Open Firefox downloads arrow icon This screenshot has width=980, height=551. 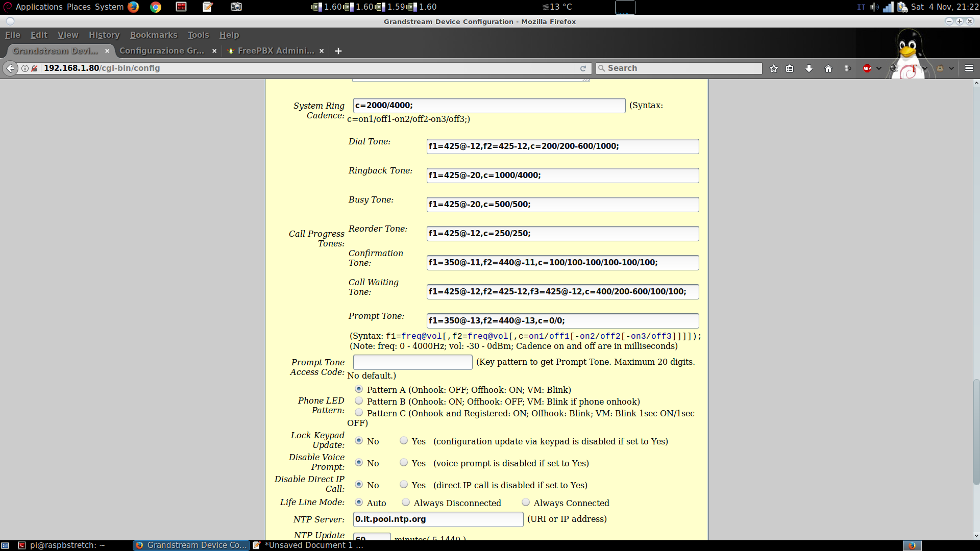click(x=809, y=68)
